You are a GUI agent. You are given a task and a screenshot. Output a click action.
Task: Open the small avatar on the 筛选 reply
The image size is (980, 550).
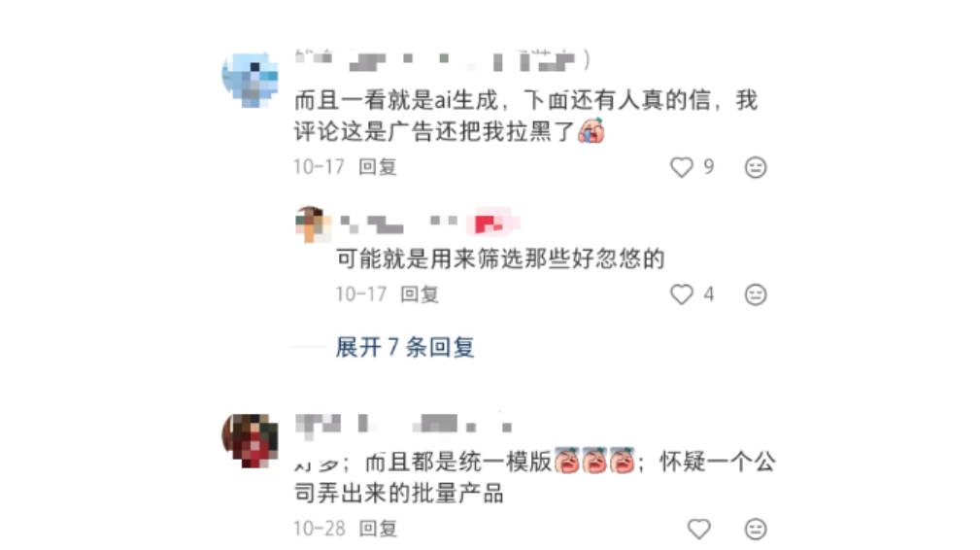(313, 224)
